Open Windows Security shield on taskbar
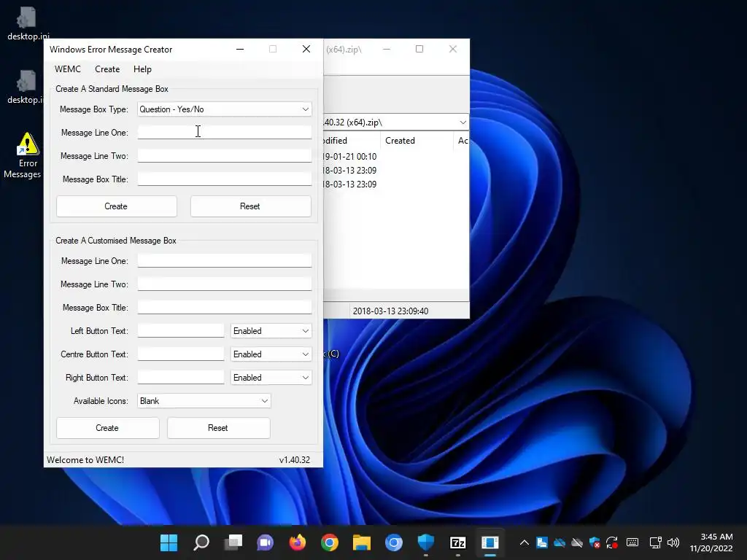 (426, 542)
